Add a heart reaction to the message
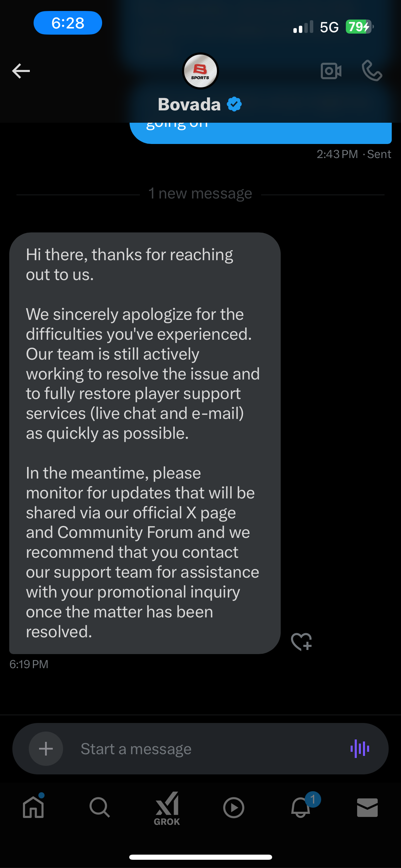Image resolution: width=401 pixels, height=868 pixels. click(x=301, y=641)
